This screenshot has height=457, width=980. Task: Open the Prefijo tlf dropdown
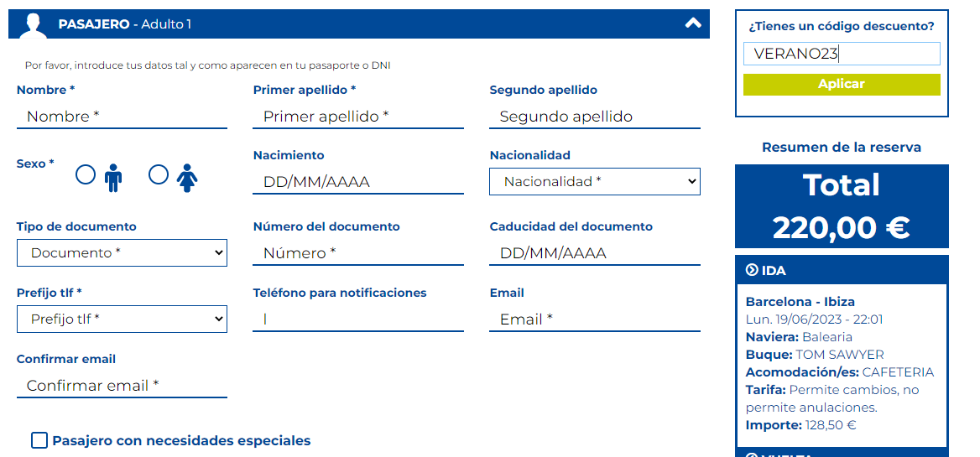(x=122, y=319)
